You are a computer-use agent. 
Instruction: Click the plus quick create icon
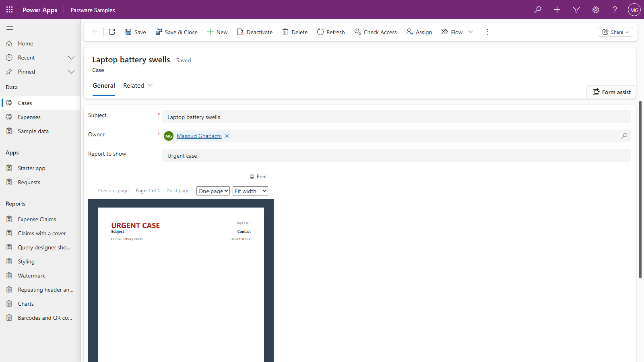click(557, 10)
